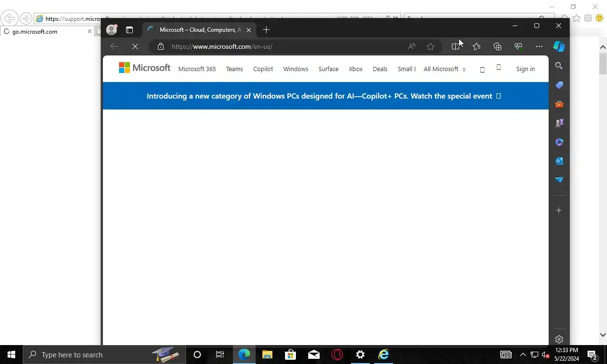Open Opera browser from taskbar

click(x=337, y=355)
